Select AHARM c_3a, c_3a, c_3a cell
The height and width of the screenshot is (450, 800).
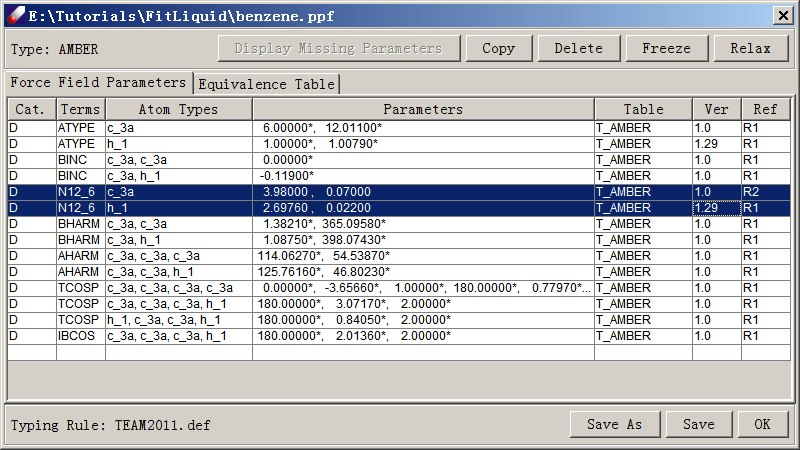[x=179, y=256]
